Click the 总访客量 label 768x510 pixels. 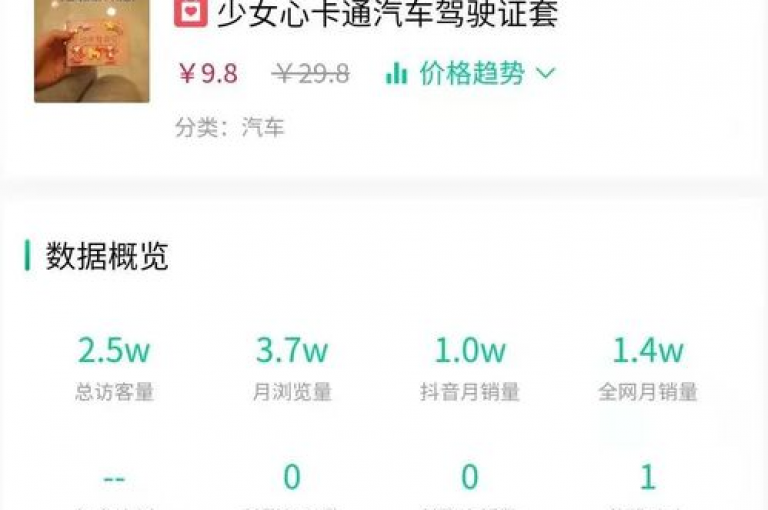(114, 392)
